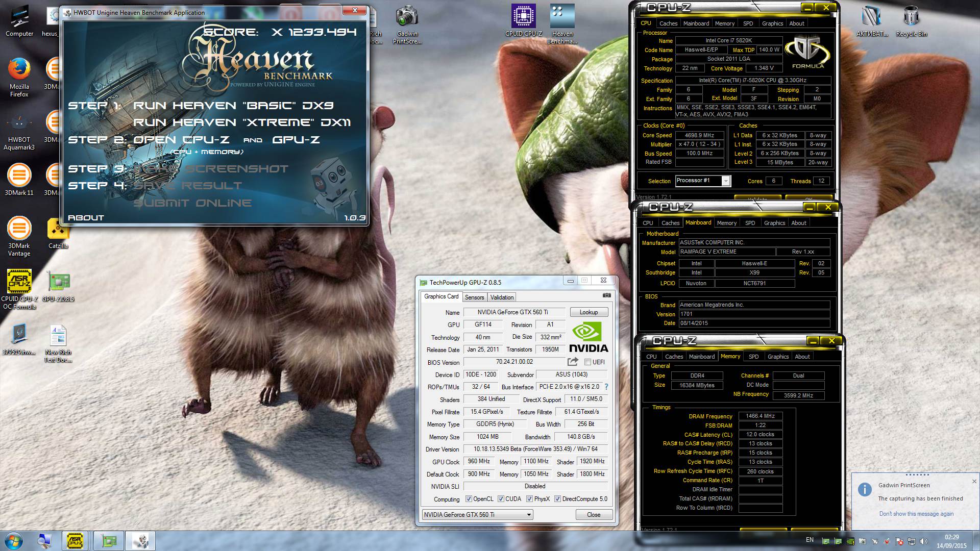980x551 pixels.
Task: Open the NVIDIA GeForce GTX 560 Ti dropdown
Action: [x=477, y=515]
